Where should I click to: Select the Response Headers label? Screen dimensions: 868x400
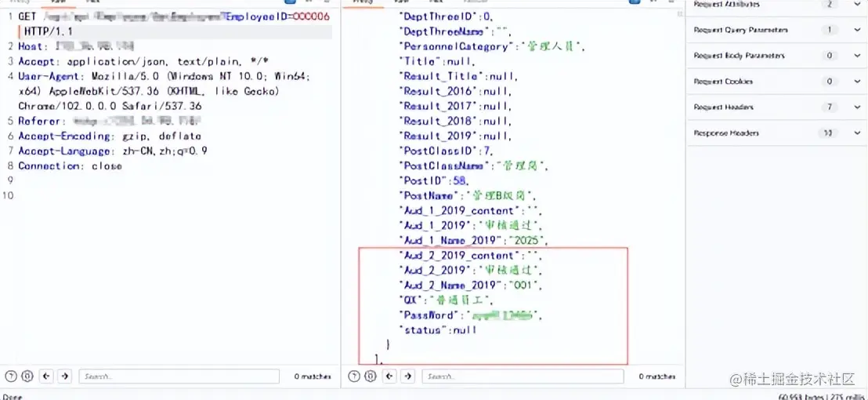click(725, 133)
